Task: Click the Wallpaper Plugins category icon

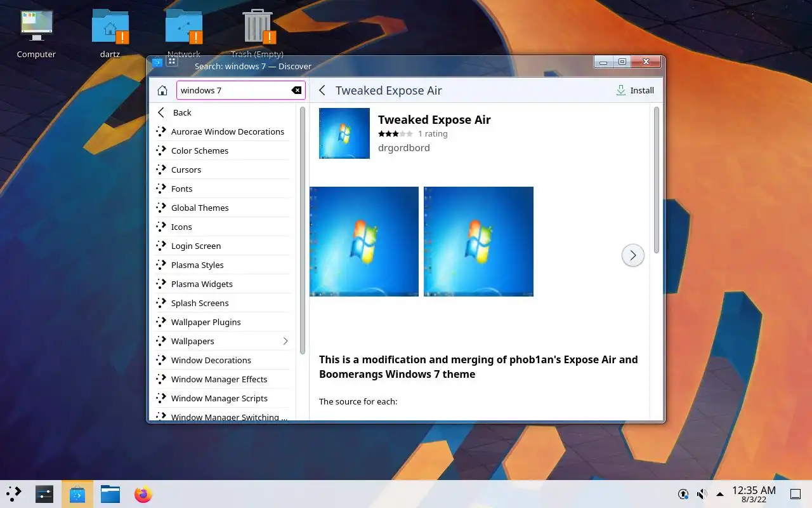Action: (161, 322)
